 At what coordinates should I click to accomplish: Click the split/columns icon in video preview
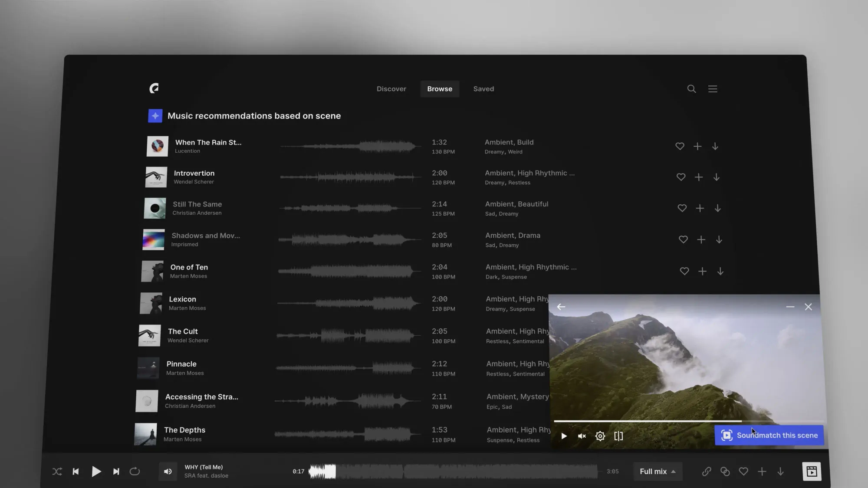618,436
